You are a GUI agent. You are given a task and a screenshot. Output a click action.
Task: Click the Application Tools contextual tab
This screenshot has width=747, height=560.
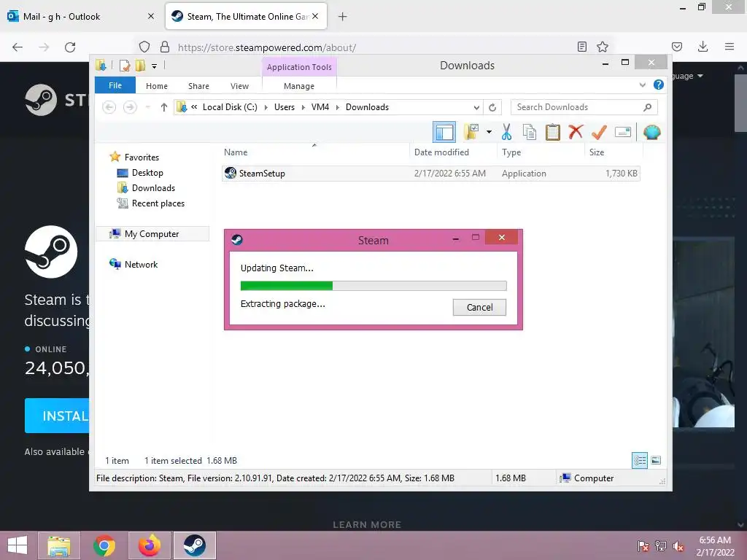pos(299,67)
